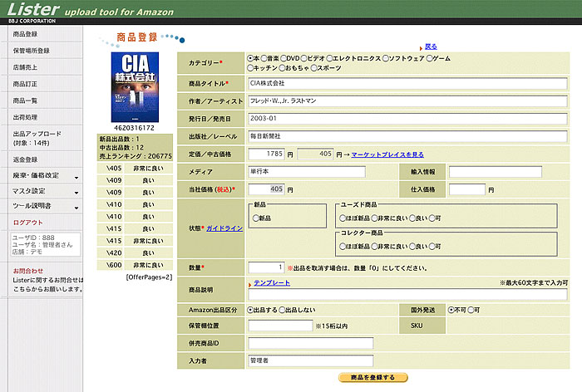Click the 定価 field showing 1785

click(x=267, y=154)
